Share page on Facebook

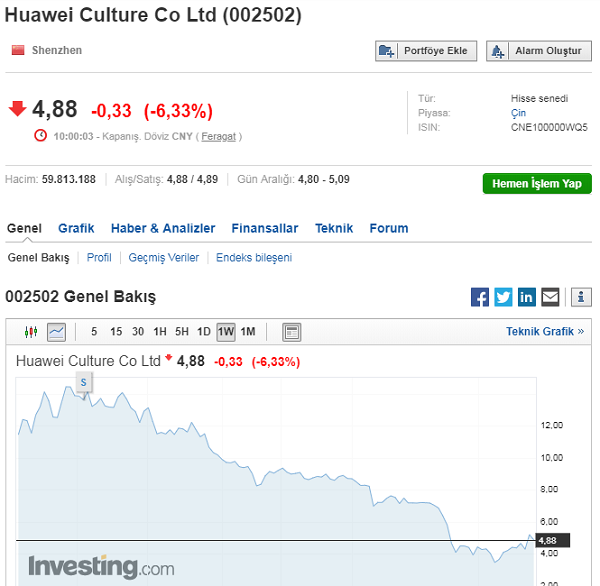click(x=480, y=297)
